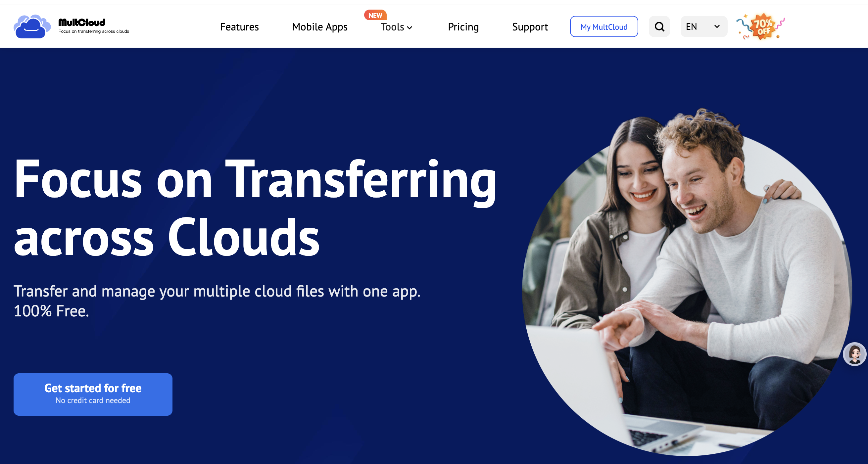Click the 'Transfer and manage' subheading text
This screenshot has width=868, height=464.
tap(217, 292)
